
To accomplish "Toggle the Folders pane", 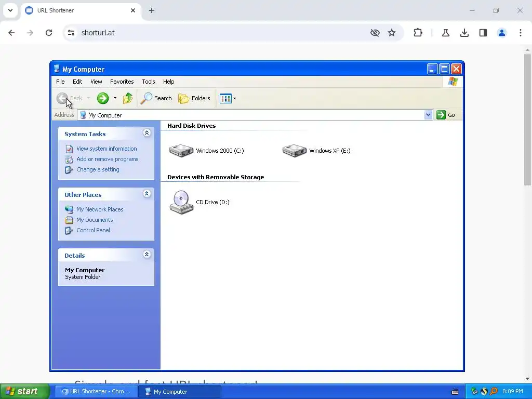I will pyautogui.click(x=194, y=98).
